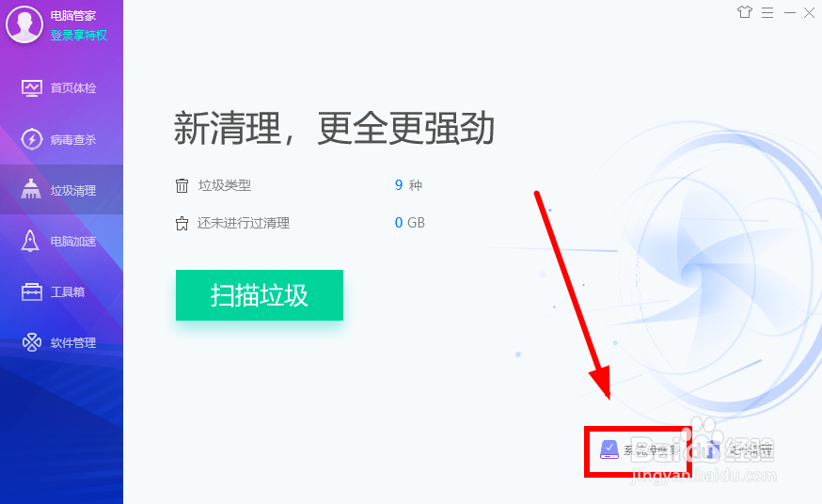
Task: Expand the three-line main menu
Action: pyautogui.click(x=767, y=12)
